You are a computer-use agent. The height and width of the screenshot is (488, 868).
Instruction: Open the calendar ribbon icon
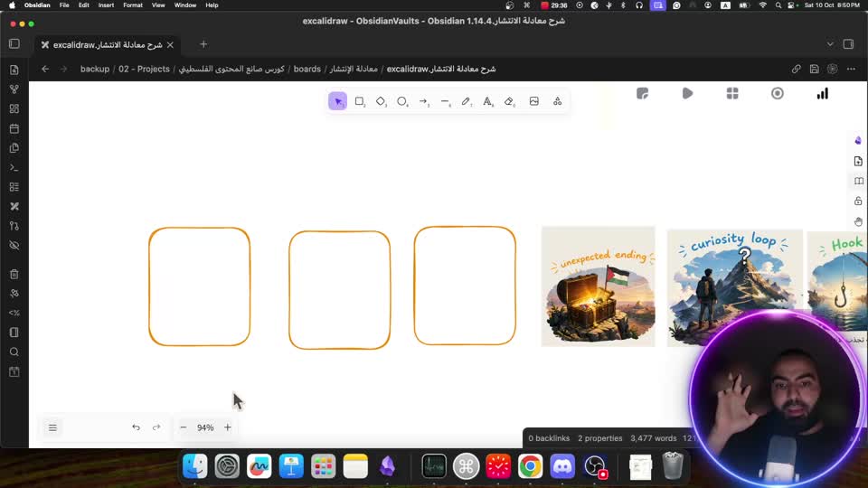pos(14,128)
